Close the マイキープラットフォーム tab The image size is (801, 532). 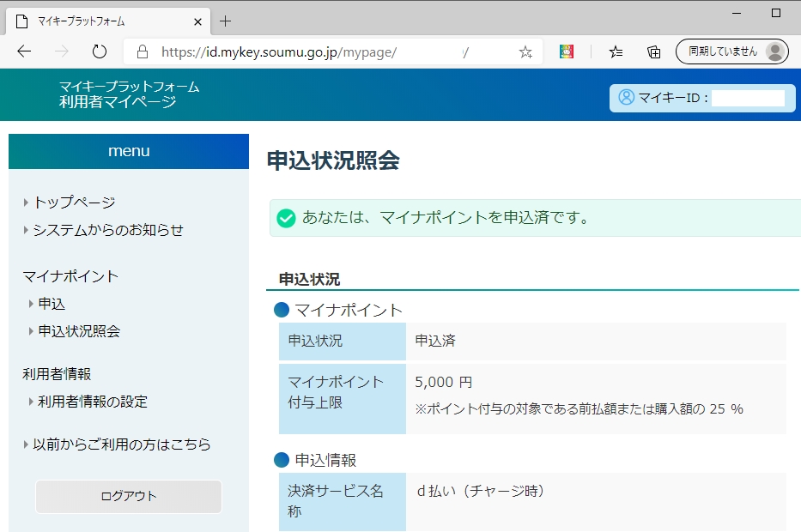(197, 22)
